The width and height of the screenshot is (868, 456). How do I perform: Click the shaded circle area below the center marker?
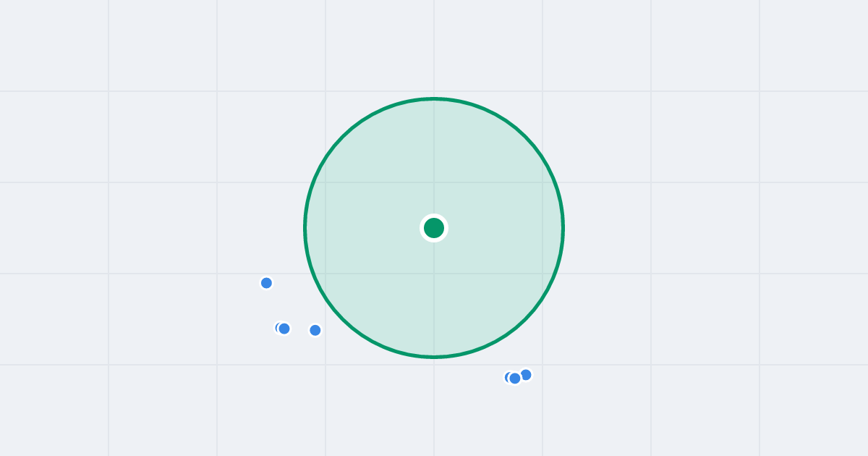point(434,297)
